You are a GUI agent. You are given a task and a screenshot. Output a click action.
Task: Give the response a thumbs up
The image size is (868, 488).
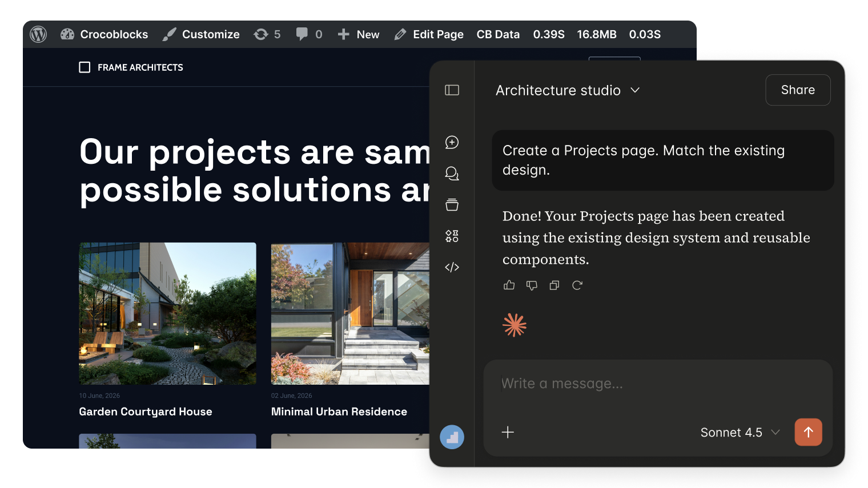(509, 285)
